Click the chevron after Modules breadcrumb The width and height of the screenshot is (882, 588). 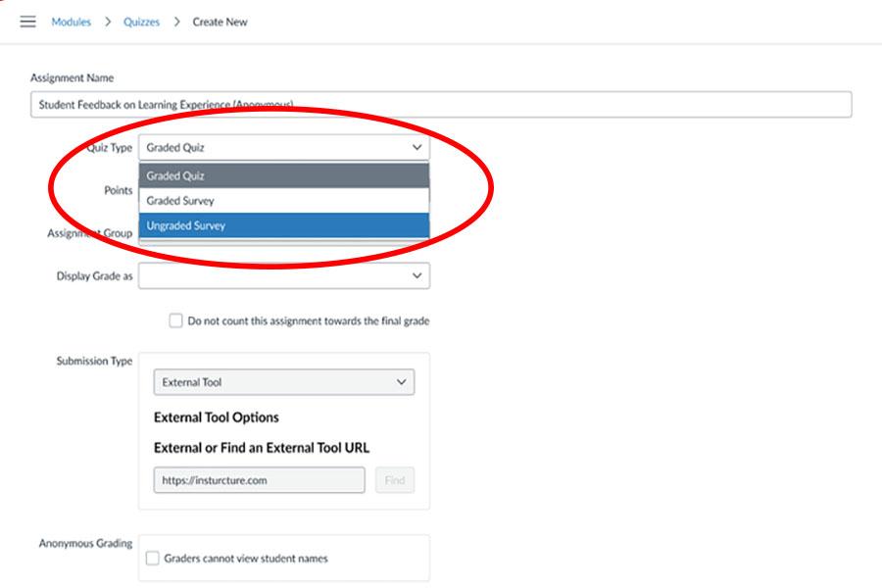click(108, 22)
